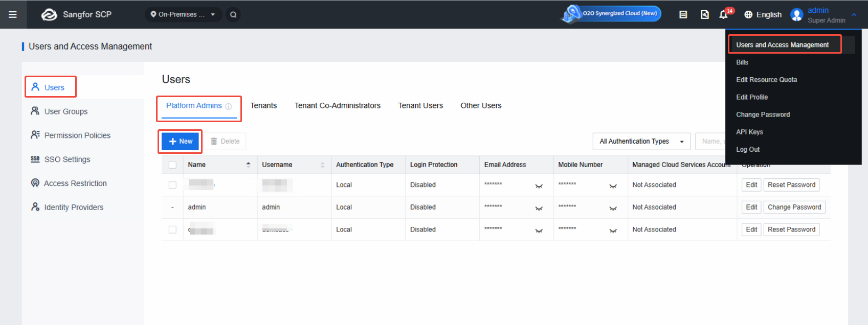Screen dimensions: 868x325
Task: Open SSO Settings in sidebar
Action: pyautogui.click(x=67, y=159)
